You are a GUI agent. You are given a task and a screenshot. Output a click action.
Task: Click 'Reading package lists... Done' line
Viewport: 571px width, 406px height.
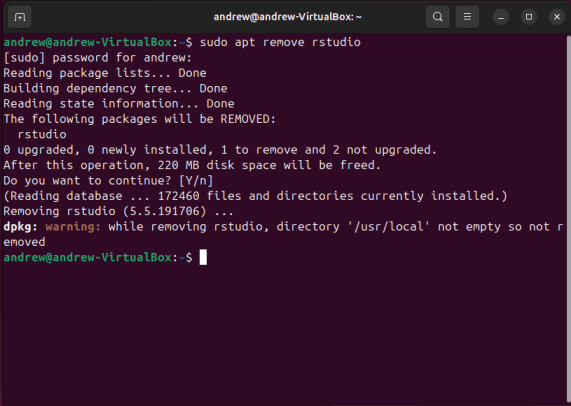click(105, 73)
